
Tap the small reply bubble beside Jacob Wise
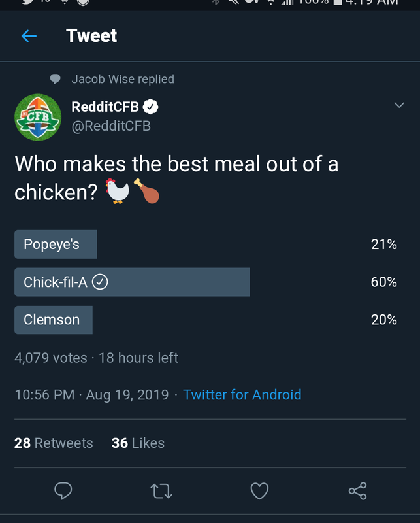[x=56, y=79]
